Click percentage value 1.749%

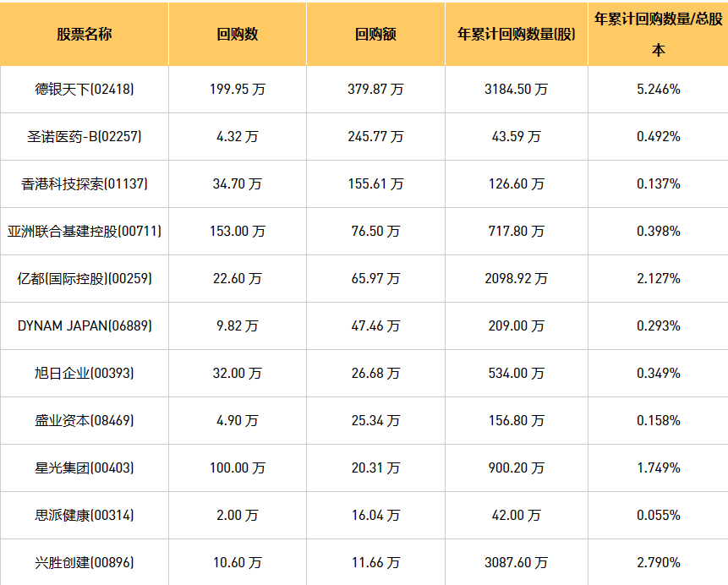(x=659, y=468)
